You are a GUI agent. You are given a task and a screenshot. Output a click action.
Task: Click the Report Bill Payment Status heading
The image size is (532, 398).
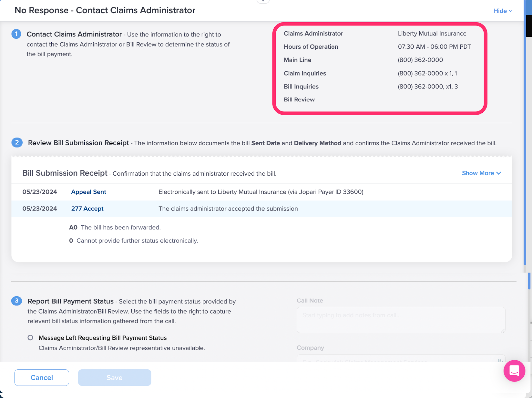click(x=70, y=301)
